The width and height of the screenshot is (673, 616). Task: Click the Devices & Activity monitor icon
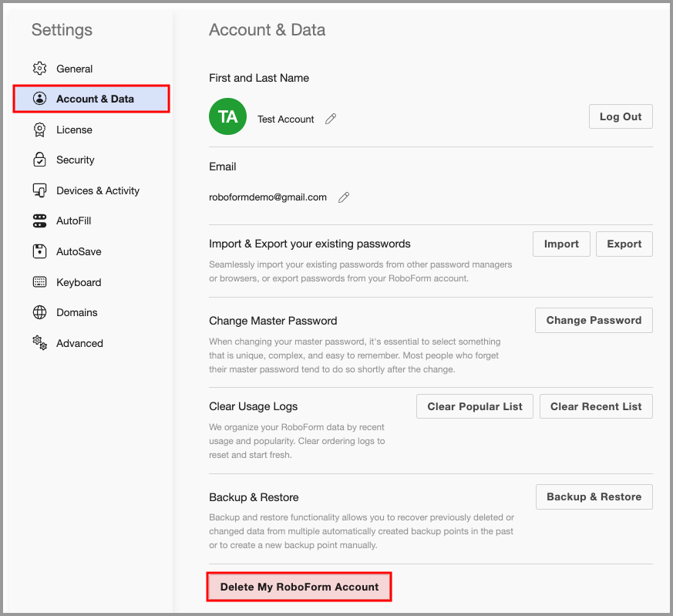(39, 190)
